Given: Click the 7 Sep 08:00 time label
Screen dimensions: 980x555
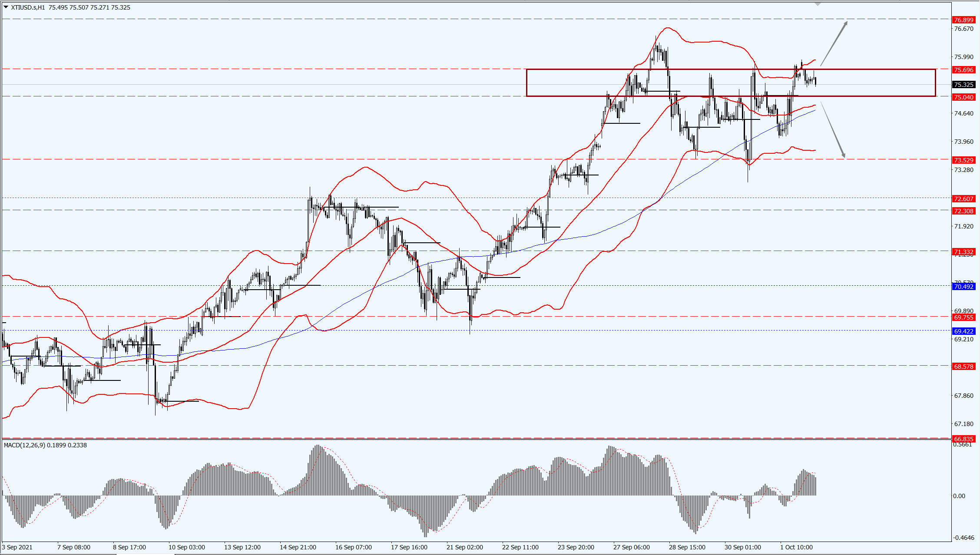Looking at the screenshot, I should click(x=74, y=547).
